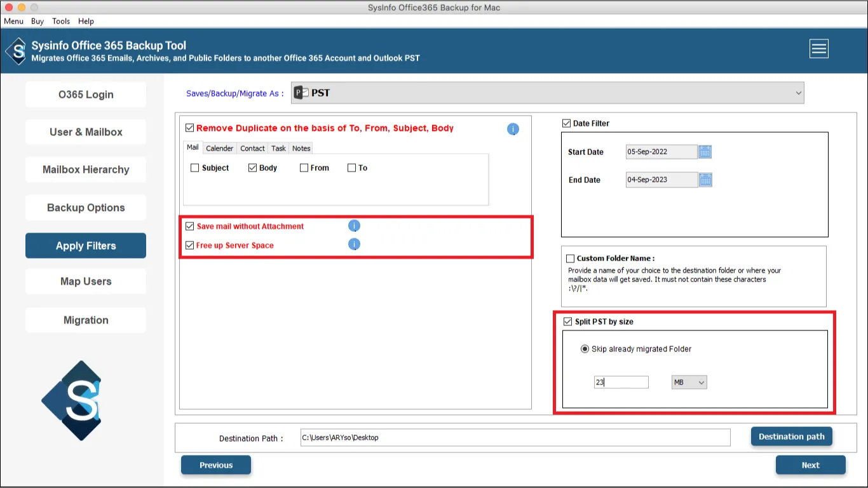Click the large Sysinfo logo in sidebar
The width and height of the screenshot is (868, 488).
tap(71, 400)
